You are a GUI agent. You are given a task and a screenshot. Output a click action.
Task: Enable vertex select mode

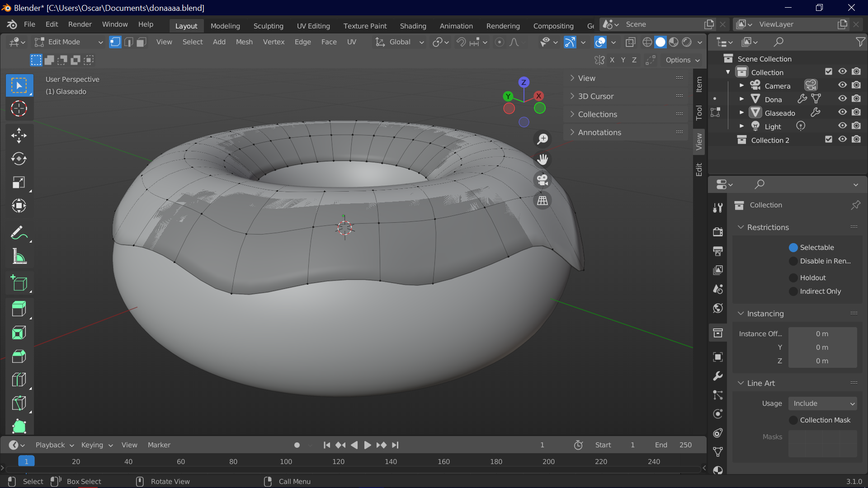point(115,42)
